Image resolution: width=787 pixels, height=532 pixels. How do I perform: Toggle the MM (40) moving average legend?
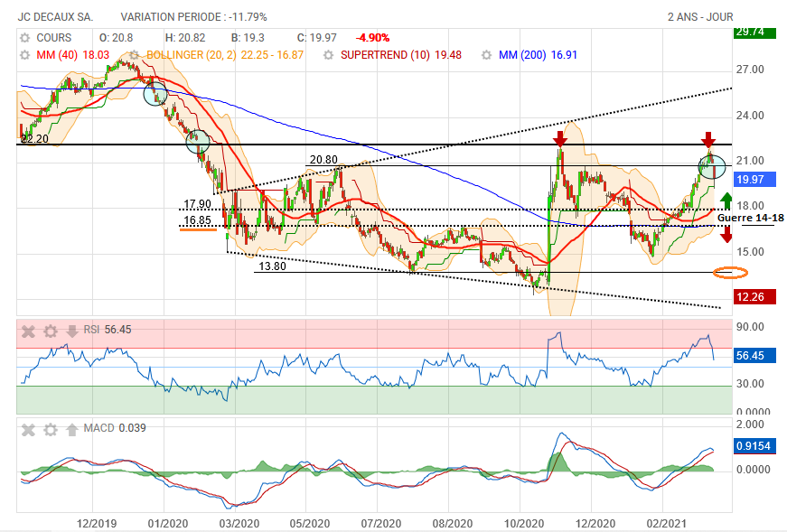(x=60, y=55)
